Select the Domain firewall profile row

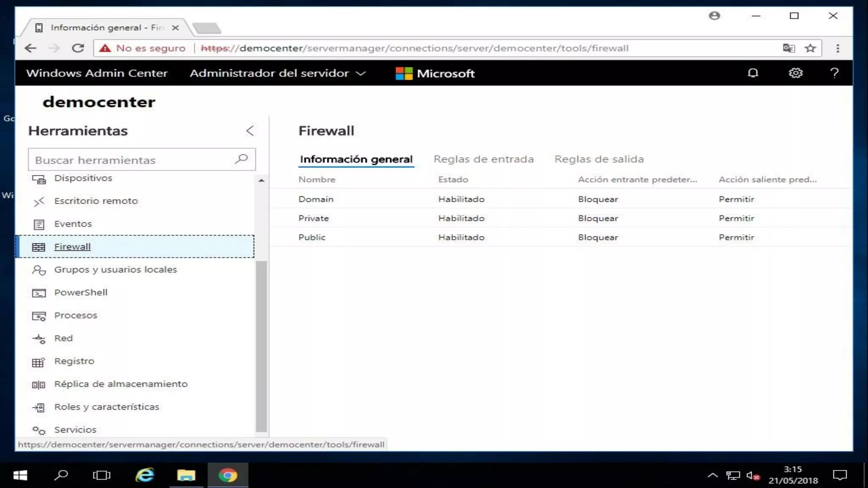(316, 199)
